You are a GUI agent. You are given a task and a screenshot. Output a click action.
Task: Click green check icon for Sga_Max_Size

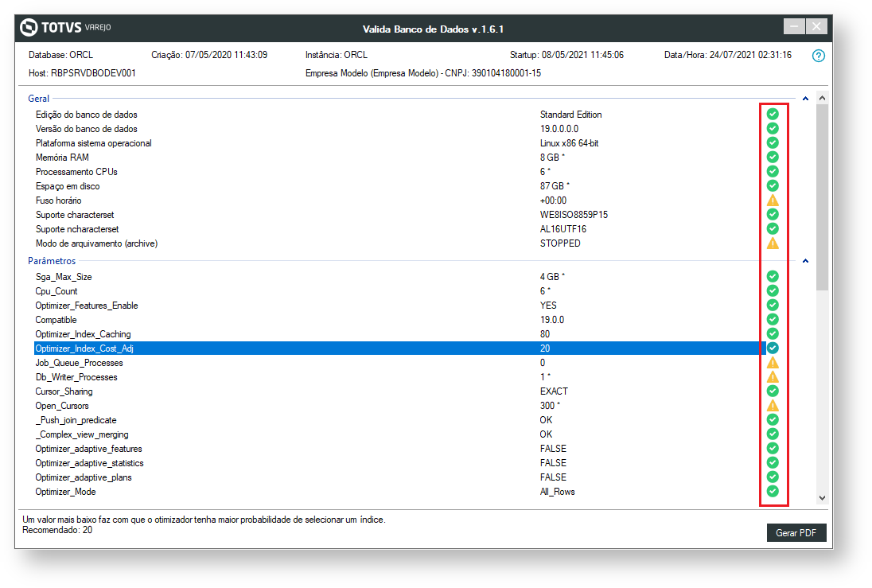[x=773, y=276]
